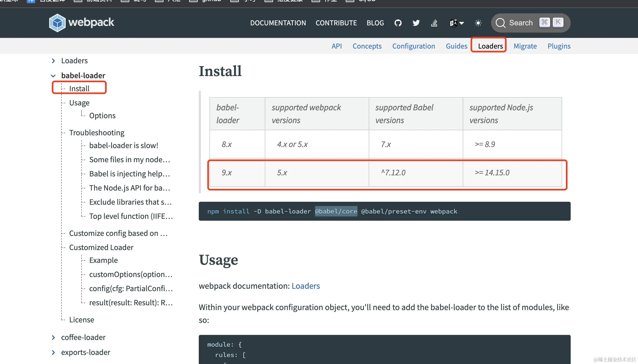The image size is (638, 364).
Task: Click the search magnifier icon
Action: pos(500,23)
